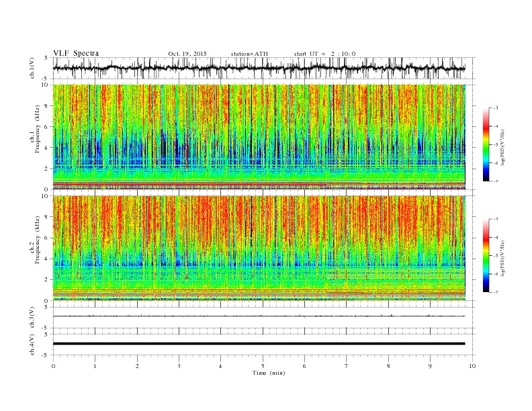532x411 pixels.
Task: Select the ch.2 "Frequency (kHz)" axis label
Action: (x=37, y=239)
